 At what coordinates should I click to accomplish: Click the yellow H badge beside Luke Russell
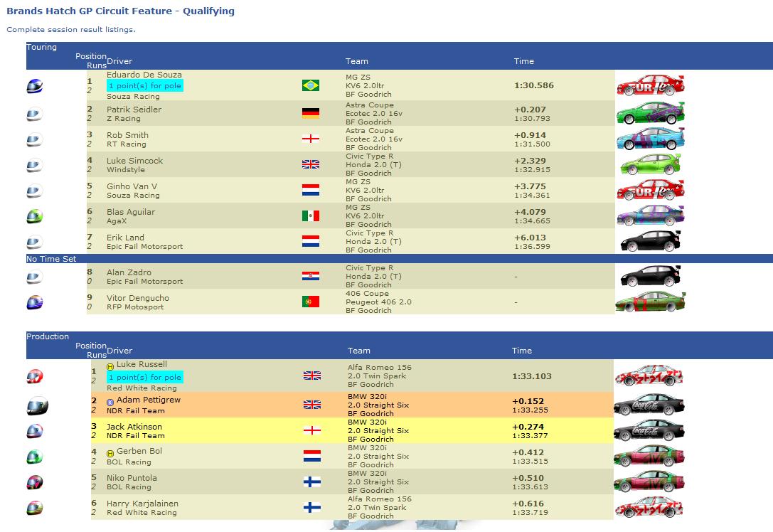[x=110, y=367]
